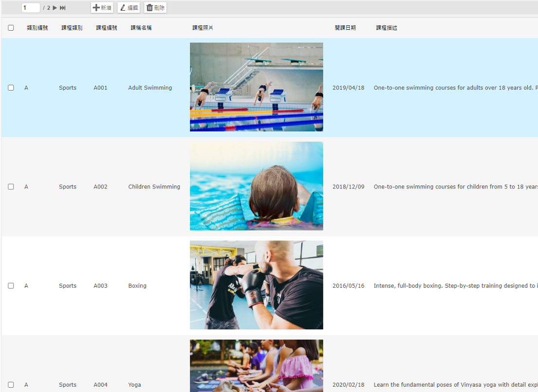This screenshot has width=538, height=392.
Task: Click the Boxing course description text
Action: point(456,285)
